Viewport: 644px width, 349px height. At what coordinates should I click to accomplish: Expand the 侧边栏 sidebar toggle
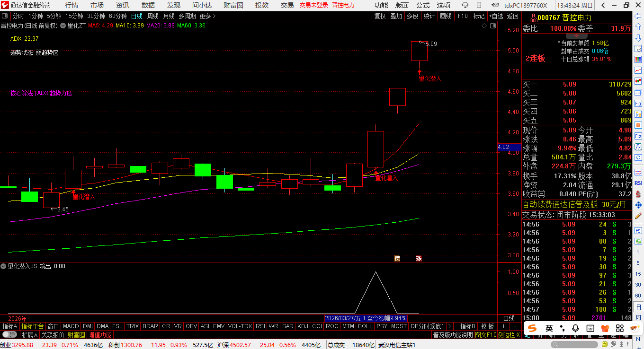coord(509,334)
